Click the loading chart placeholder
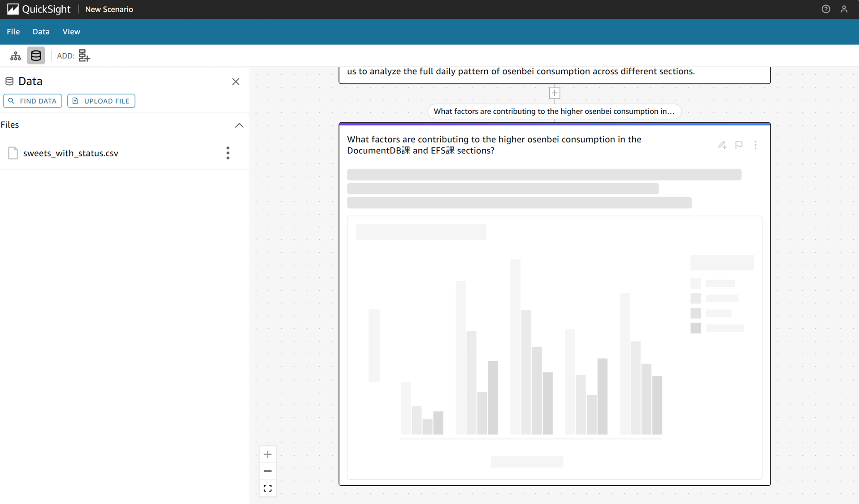This screenshot has width=859, height=504. [x=555, y=348]
